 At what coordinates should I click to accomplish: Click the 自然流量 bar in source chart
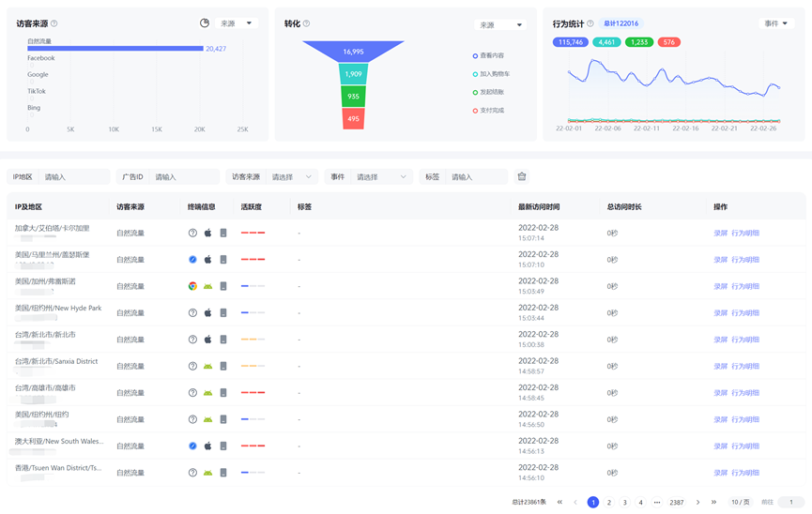click(115, 48)
